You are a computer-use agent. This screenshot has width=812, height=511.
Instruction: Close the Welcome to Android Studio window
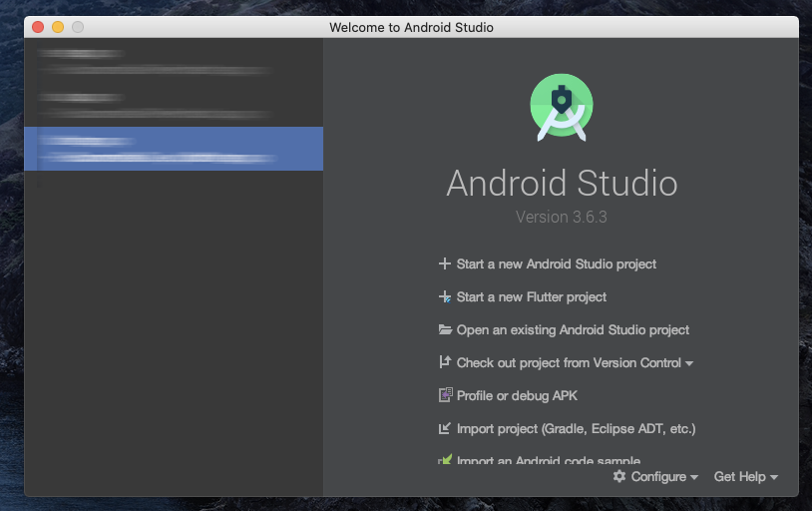(38, 27)
